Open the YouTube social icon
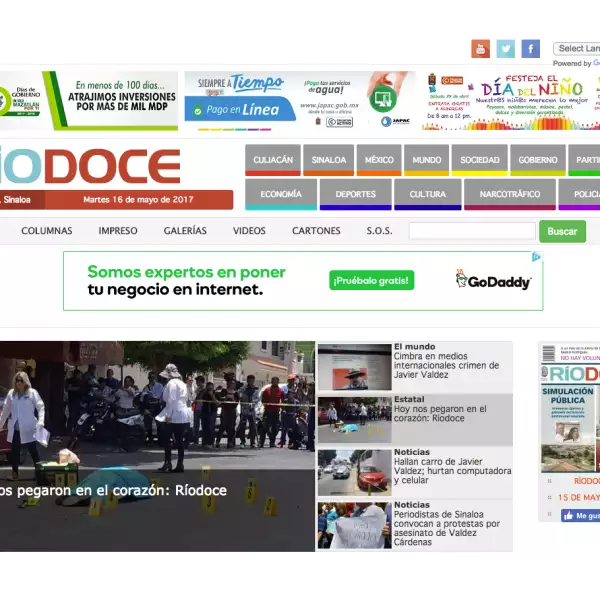 (x=481, y=49)
